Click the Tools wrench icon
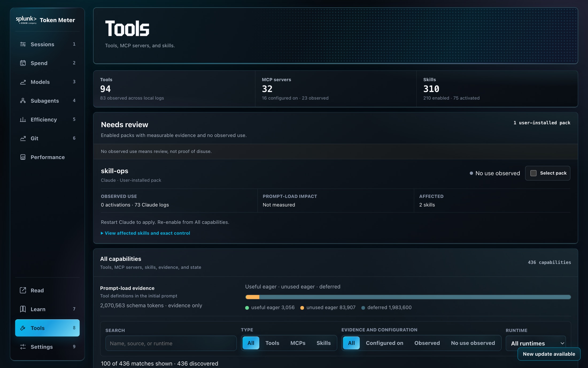This screenshot has width=588, height=368. coord(23,328)
